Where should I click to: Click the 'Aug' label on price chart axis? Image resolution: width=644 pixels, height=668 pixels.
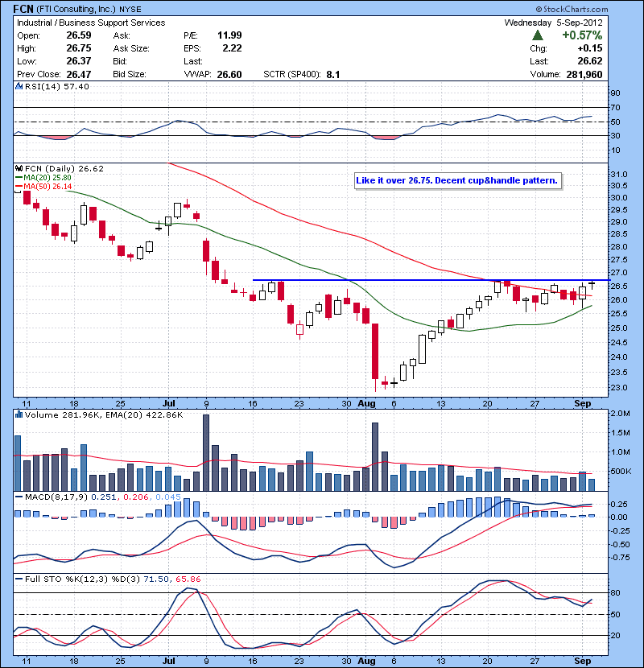tap(366, 403)
